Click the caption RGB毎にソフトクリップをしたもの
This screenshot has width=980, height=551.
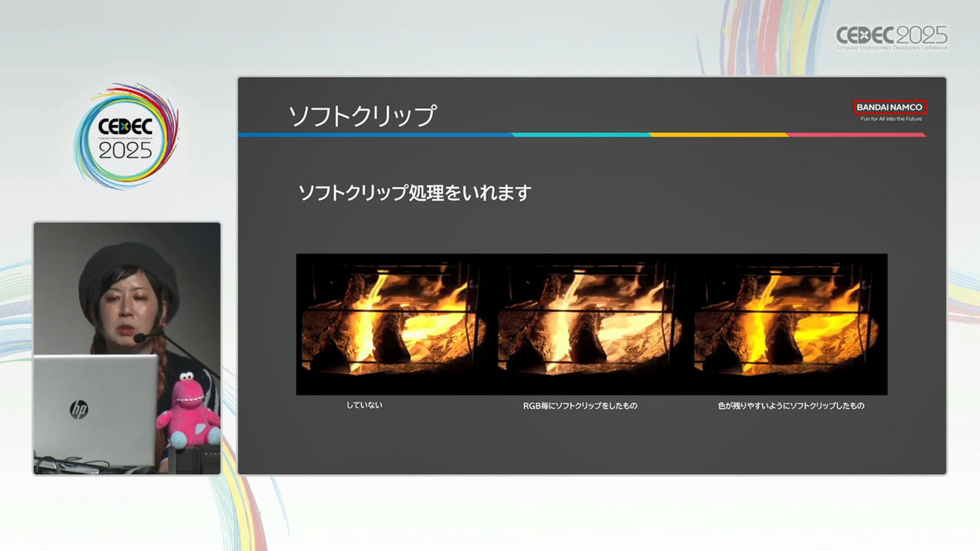click(x=580, y=406)
